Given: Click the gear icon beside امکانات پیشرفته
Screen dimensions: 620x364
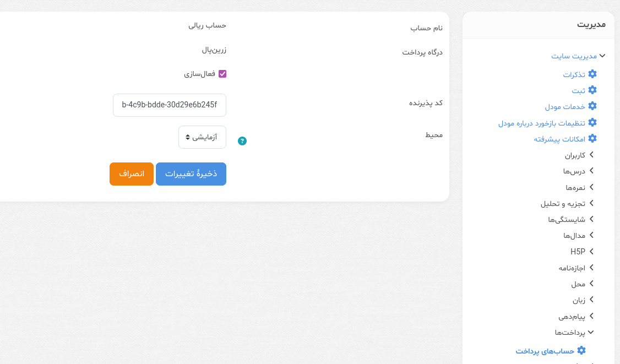Looking at the screenshot, I should (x=592, y=138).
